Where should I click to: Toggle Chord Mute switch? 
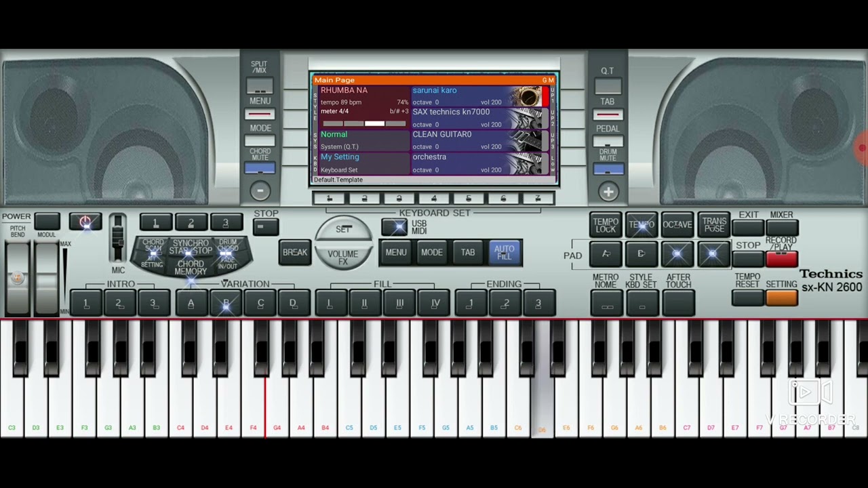coord(260,168)
